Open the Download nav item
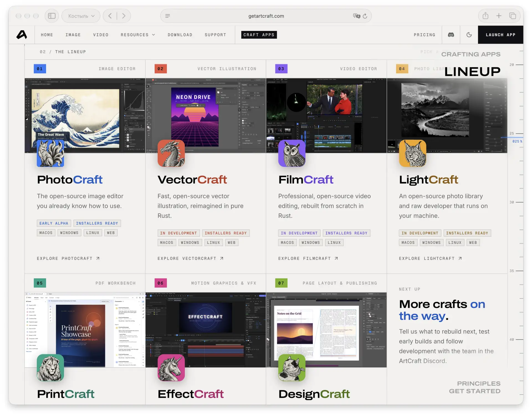This screenshot has width=532, height=416. click(x=180, y=35)
